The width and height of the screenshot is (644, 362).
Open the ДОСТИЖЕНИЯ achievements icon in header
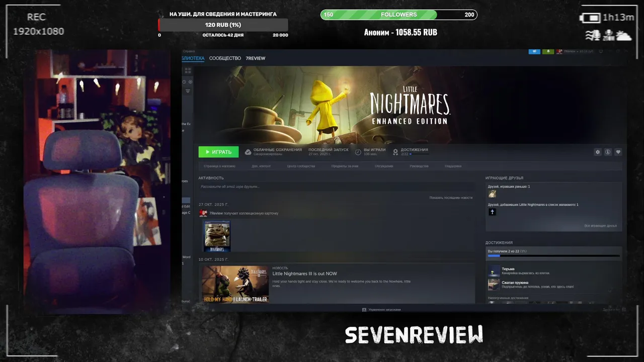click(x=396, y=152)
